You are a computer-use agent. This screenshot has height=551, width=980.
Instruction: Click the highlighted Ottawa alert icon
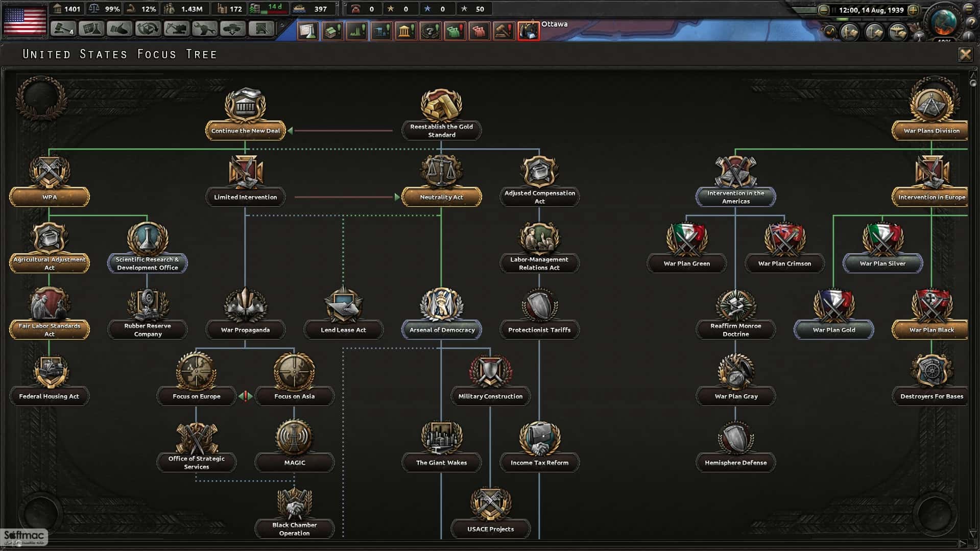[529, 31]
